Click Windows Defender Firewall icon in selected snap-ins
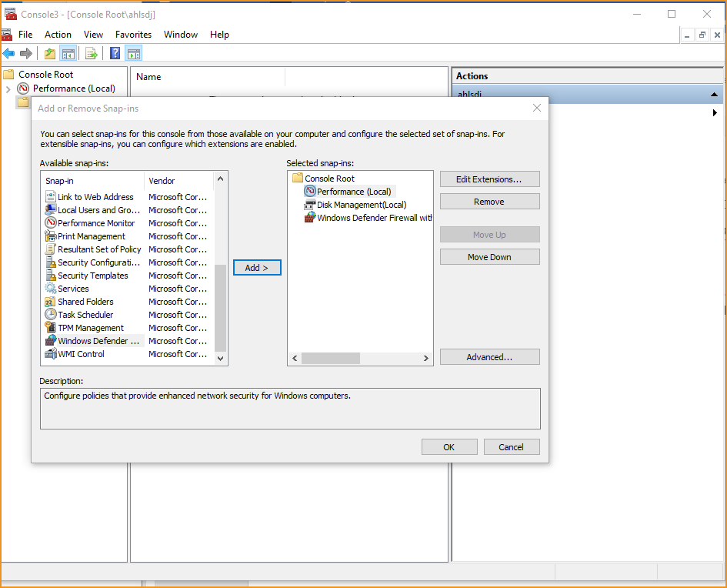The image size is (727, 588). [310, 218]
